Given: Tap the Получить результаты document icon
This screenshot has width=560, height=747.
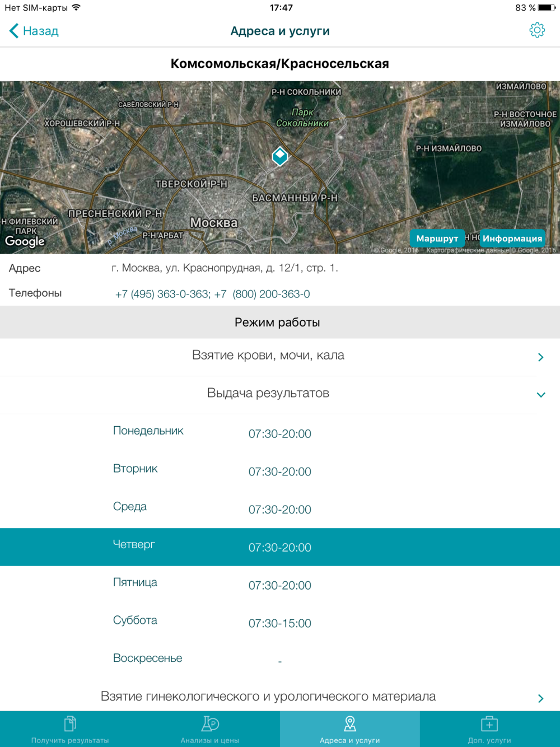Looking at the screenshot, I should coord(70,723).
